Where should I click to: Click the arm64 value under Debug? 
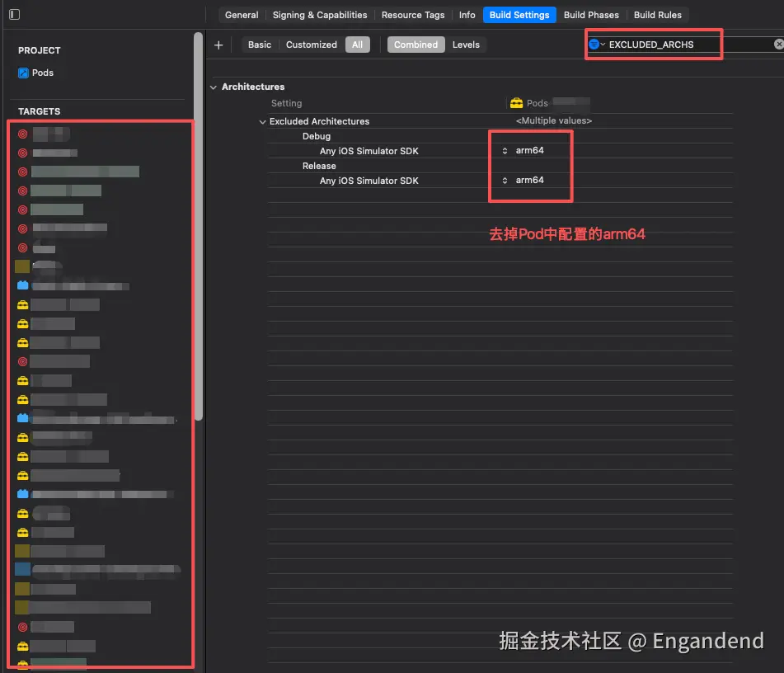point(529,150)
